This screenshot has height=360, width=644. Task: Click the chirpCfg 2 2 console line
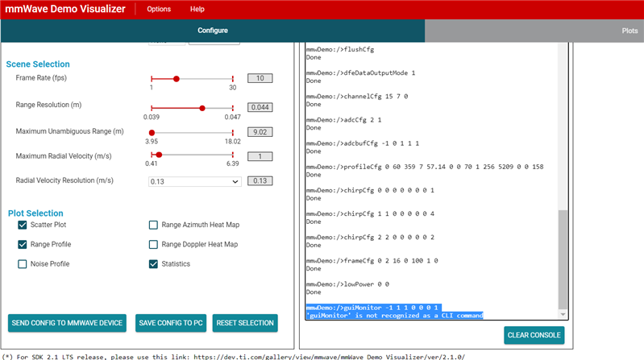(370, 238)
